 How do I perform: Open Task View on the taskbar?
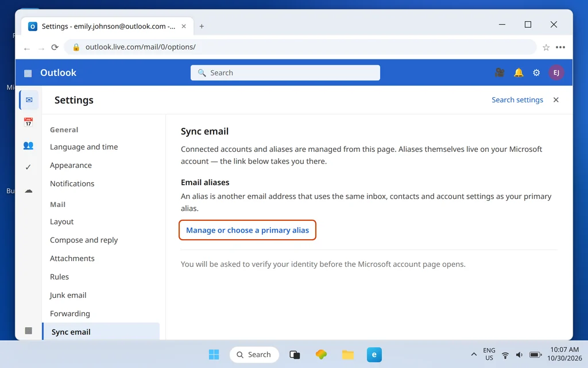pyautogui.click(x=295, y=354)
